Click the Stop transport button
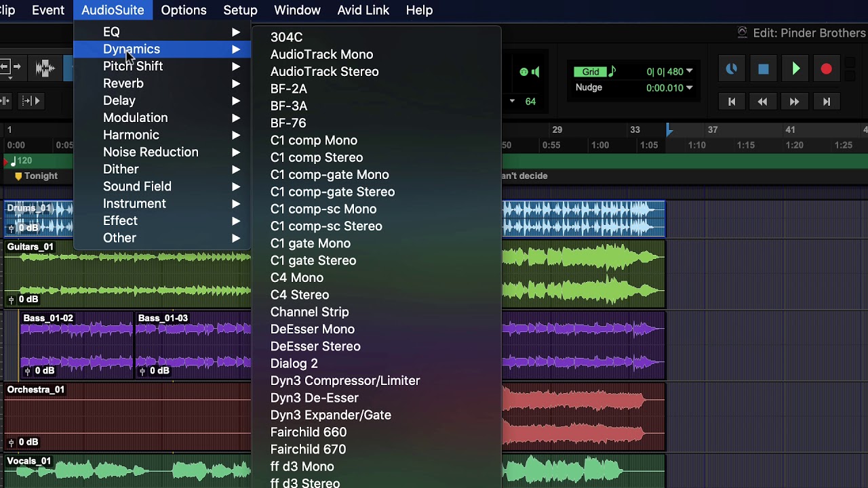868x488 pixels. [763, 69]
